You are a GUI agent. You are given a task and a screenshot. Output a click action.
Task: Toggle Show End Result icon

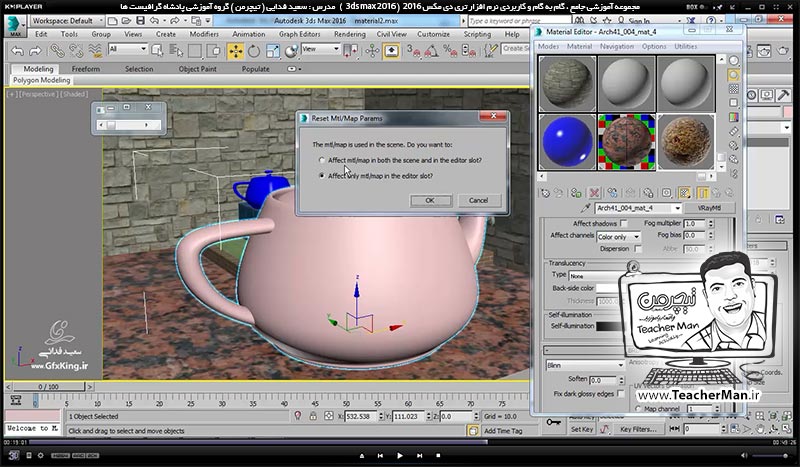click(703, 193)
